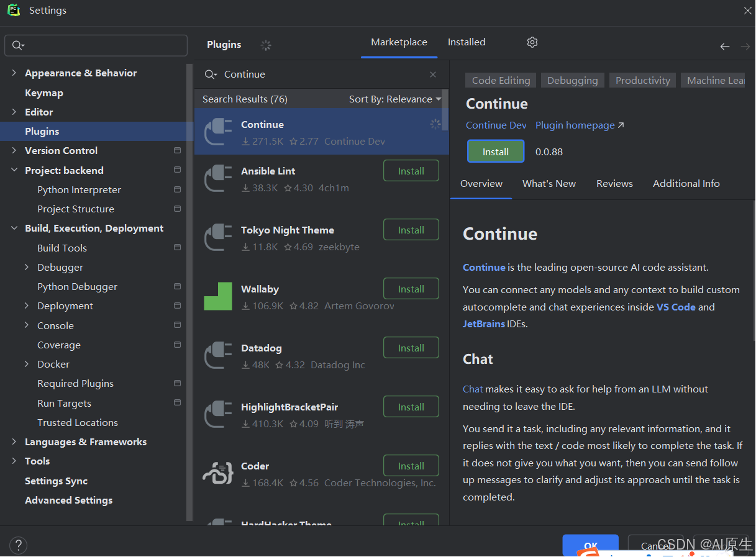Open the Overview tab
The height and width of the screenshot is (557, 756).
tap(481, 184)
